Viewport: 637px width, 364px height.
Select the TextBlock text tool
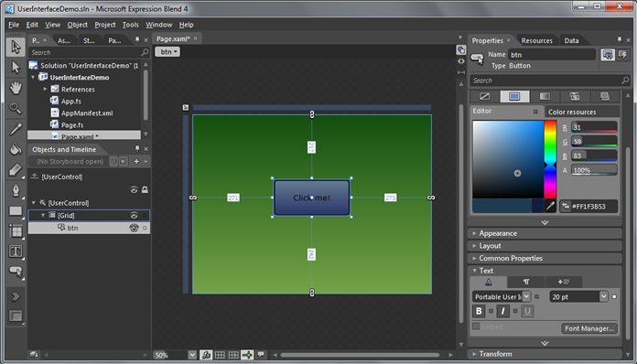(x=16, y=252)
